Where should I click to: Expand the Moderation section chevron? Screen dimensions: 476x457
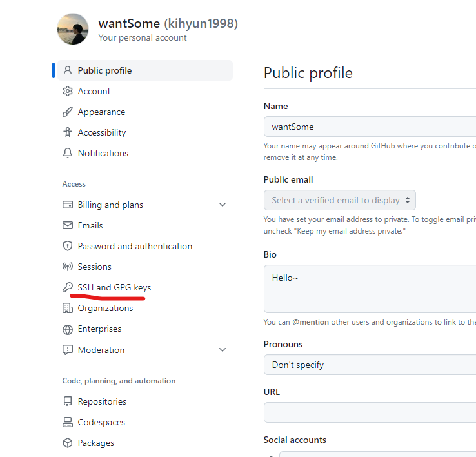[x=223, y=350]
